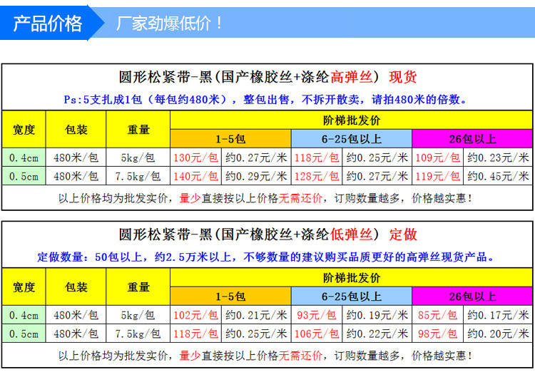The height and width of the screenshot is (392, 535).
Task: Click '包装' header in the 低弹丝 table
Action: pos(76,287)
